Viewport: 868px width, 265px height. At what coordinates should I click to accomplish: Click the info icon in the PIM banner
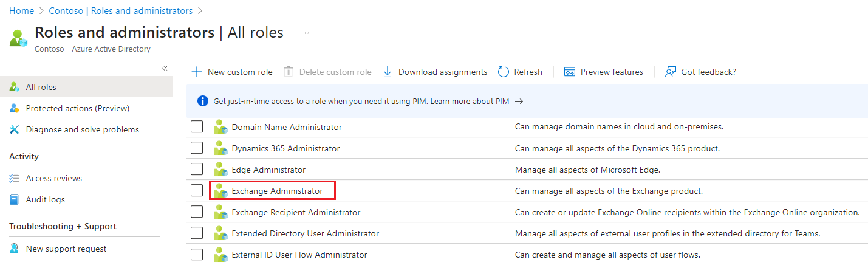point(203,101)
